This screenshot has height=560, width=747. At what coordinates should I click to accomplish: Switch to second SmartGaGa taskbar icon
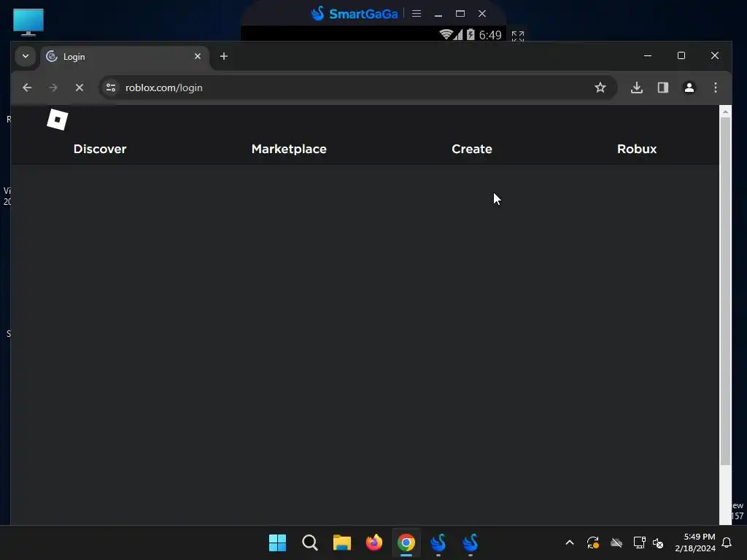471,542
